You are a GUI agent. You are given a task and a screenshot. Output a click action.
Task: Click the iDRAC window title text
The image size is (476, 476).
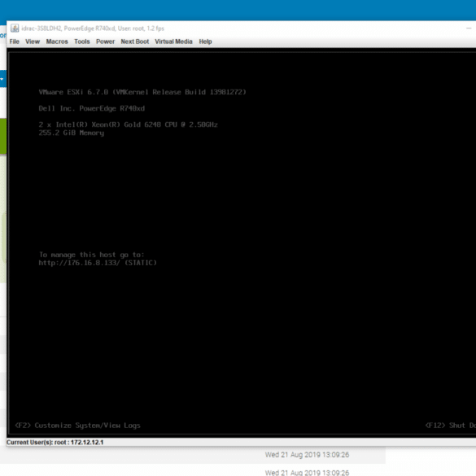pyautogui.click(x=93, y=28)
